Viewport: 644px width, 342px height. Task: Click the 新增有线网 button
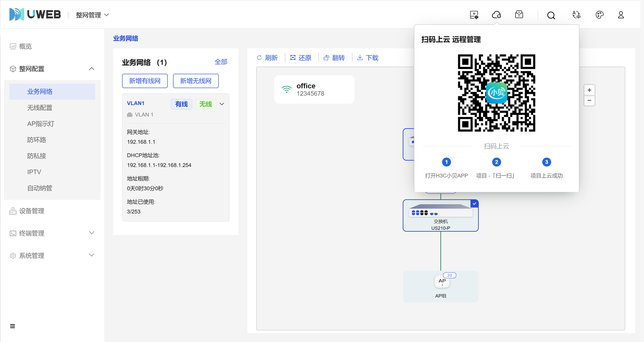pos(145,81)
